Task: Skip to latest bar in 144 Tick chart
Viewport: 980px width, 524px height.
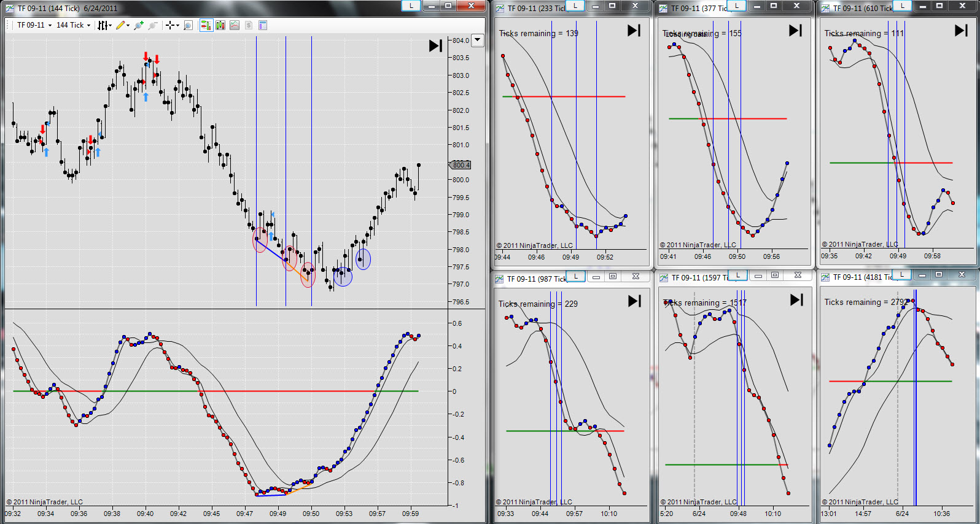Action: (435, 45)
